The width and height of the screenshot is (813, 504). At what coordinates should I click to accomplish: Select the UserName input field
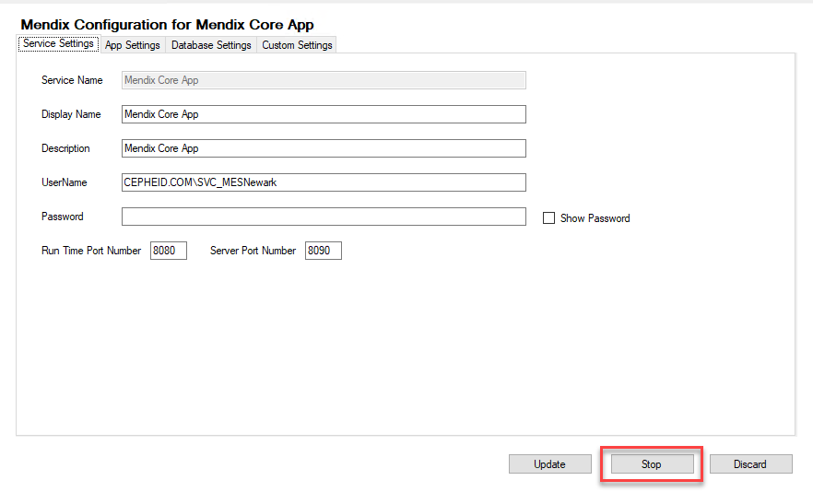(324, 182)
